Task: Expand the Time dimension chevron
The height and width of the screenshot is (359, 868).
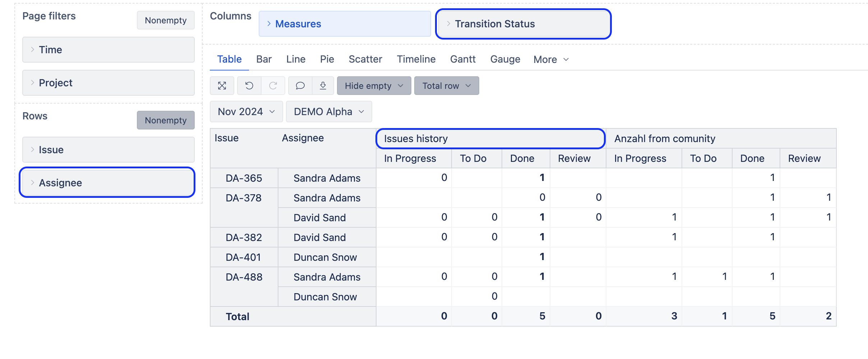Action: pos(32,50)
